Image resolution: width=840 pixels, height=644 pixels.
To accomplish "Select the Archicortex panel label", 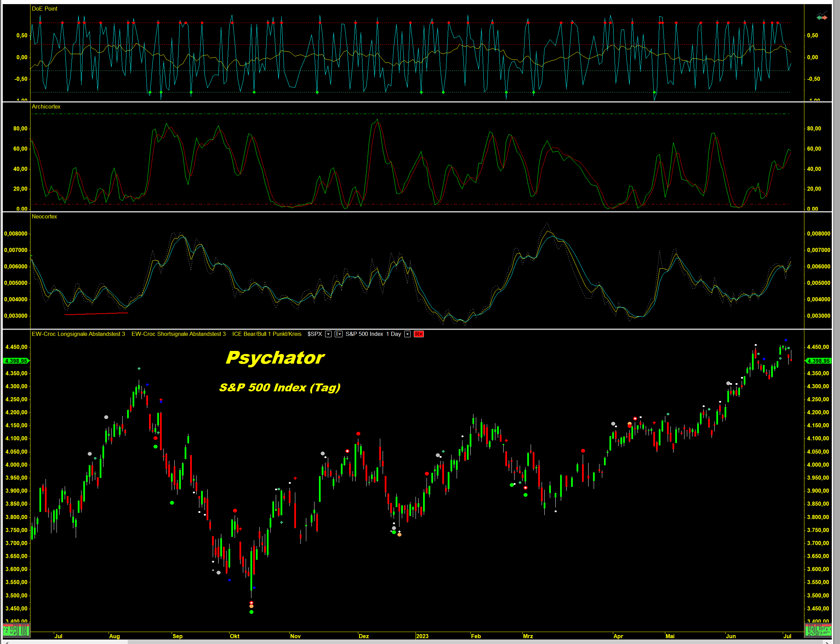I will point(46,106).
